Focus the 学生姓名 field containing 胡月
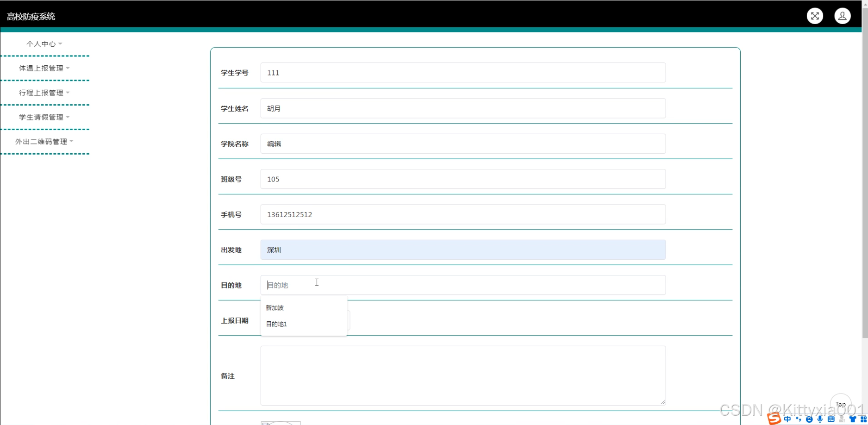 point(463,108)
